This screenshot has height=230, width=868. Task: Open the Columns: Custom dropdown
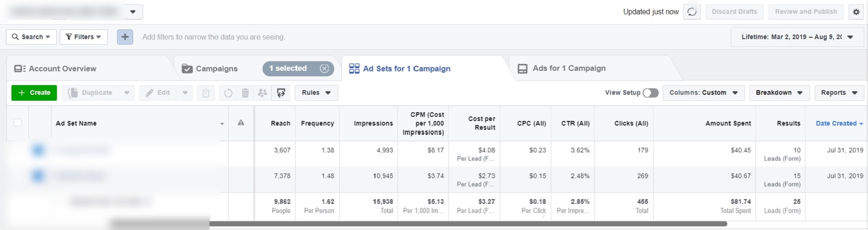[x=703, y=93]
